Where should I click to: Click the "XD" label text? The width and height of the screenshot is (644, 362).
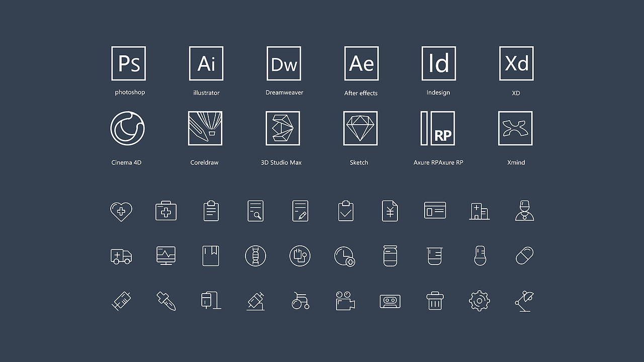[x=516, y=93]
